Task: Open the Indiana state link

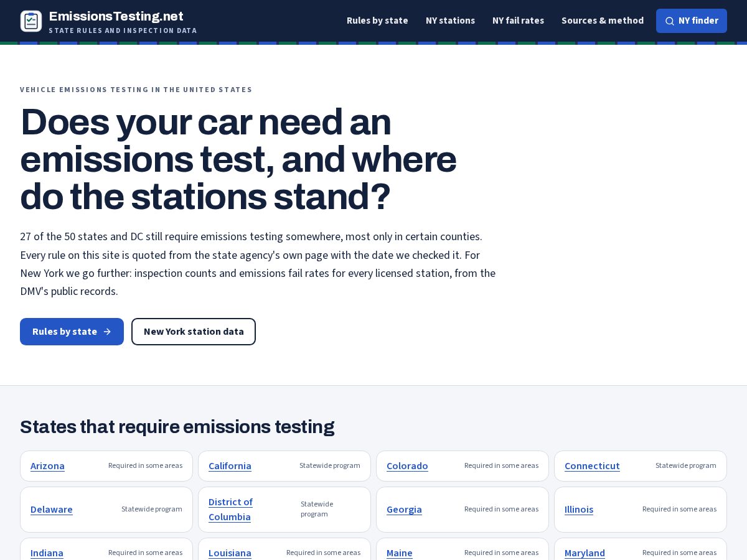Action: (47, 553)
